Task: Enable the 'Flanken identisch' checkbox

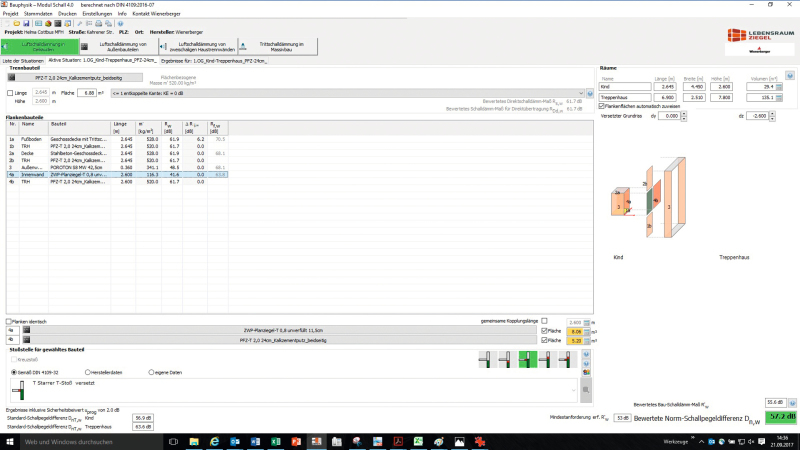Action: pyautogui.click(x=9, y=321)
